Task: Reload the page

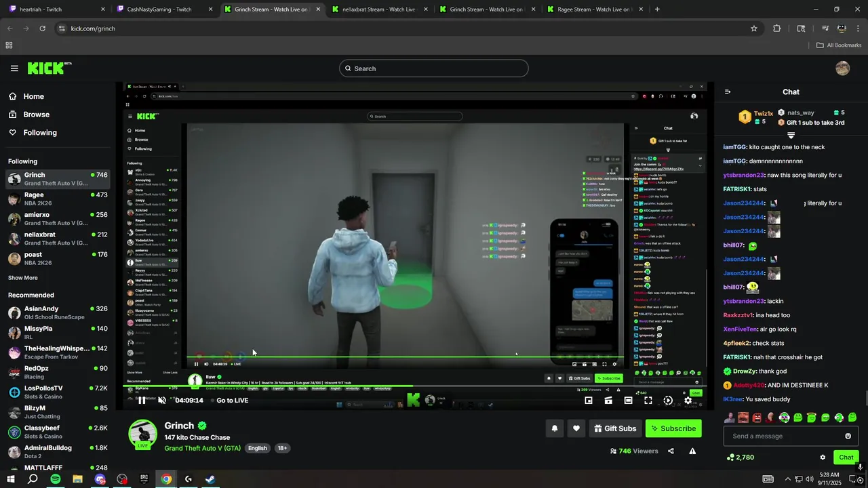Action: coord(43,28)
